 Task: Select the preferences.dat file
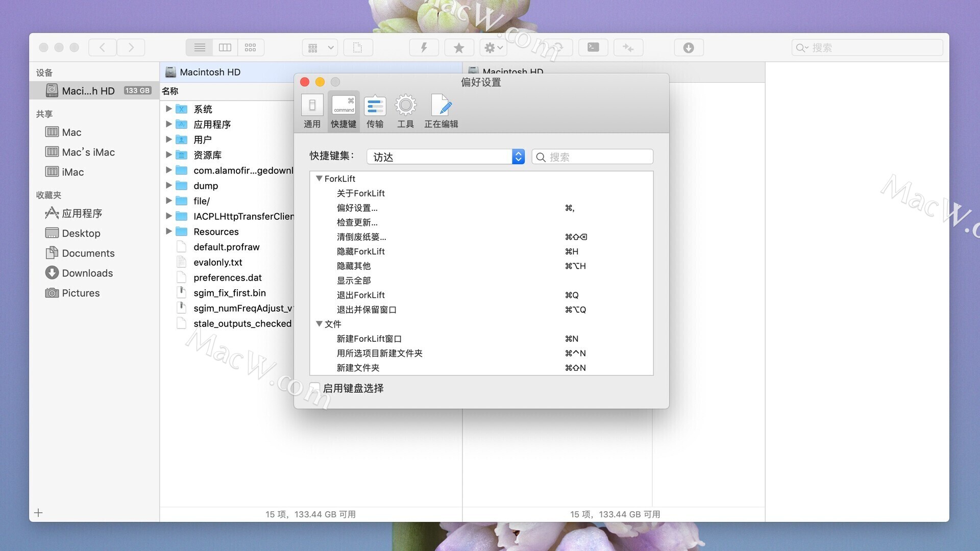[227, 278]
